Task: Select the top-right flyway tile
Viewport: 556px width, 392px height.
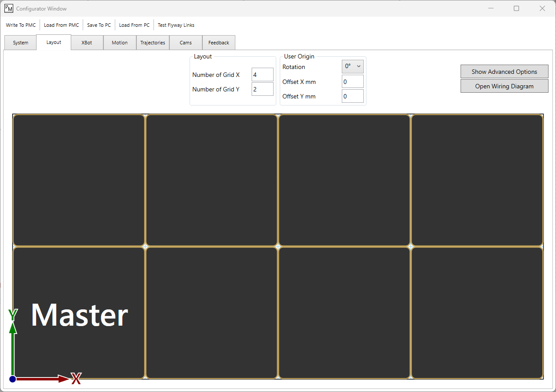Action: (477, 180)
